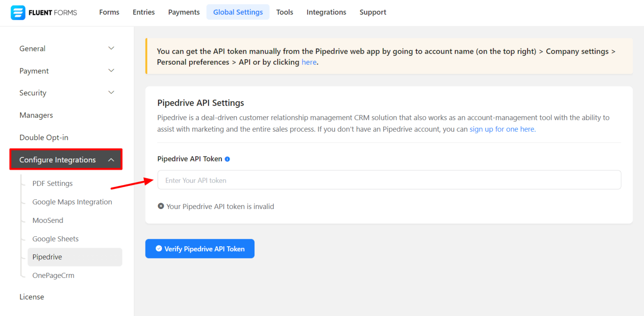This screenshot has width=644, height=316.
Task: Click the checkmark icon on the Verify button
Action: 158,248
